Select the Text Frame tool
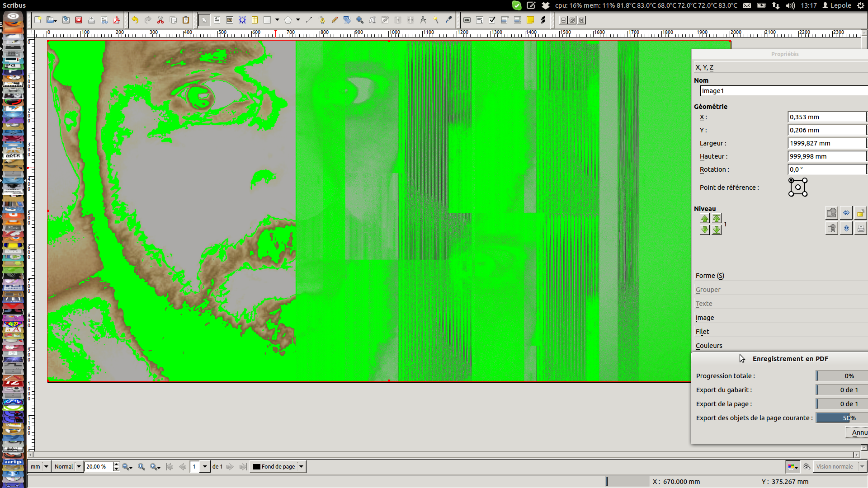This screenshot has width=868, height=488. 217,20
